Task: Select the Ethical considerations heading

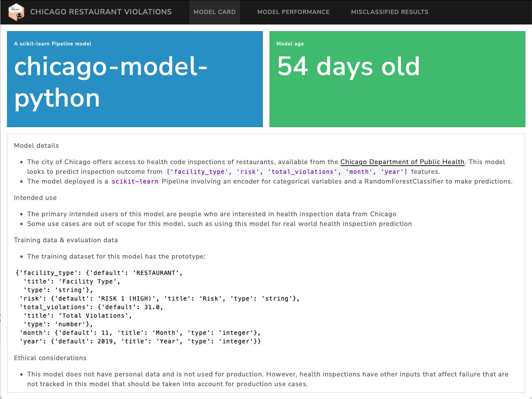Action: click(x=50, y=358)
